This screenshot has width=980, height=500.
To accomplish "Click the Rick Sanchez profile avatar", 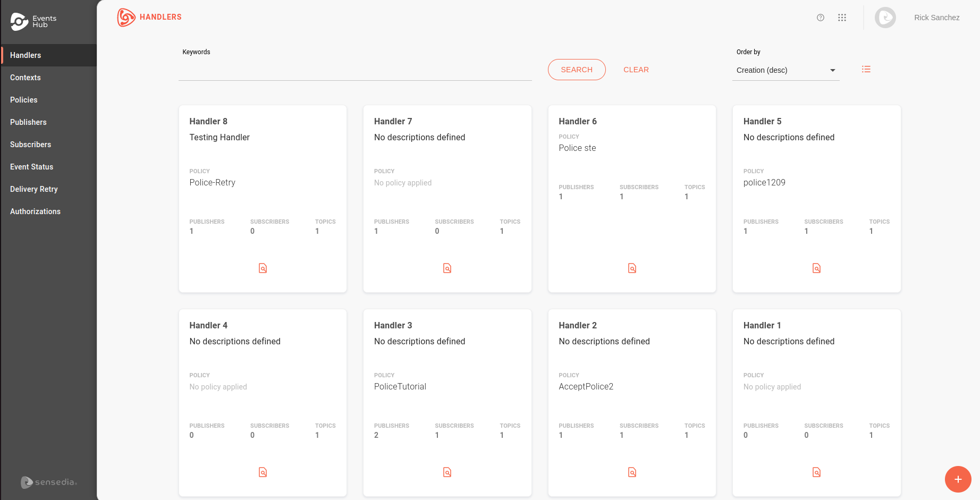I will pyautogui.click(x=885, y=18).
